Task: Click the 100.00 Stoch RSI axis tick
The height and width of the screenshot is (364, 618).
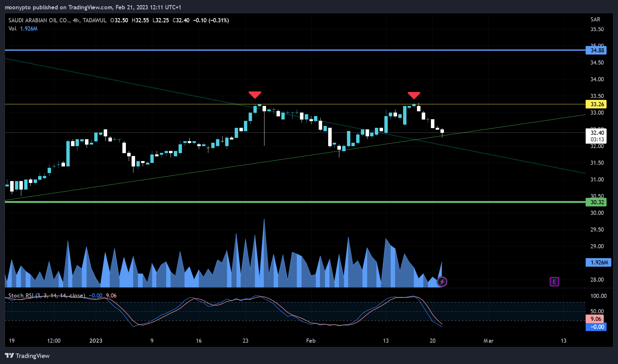Action: pyautogui.click(x=598, y=296)
